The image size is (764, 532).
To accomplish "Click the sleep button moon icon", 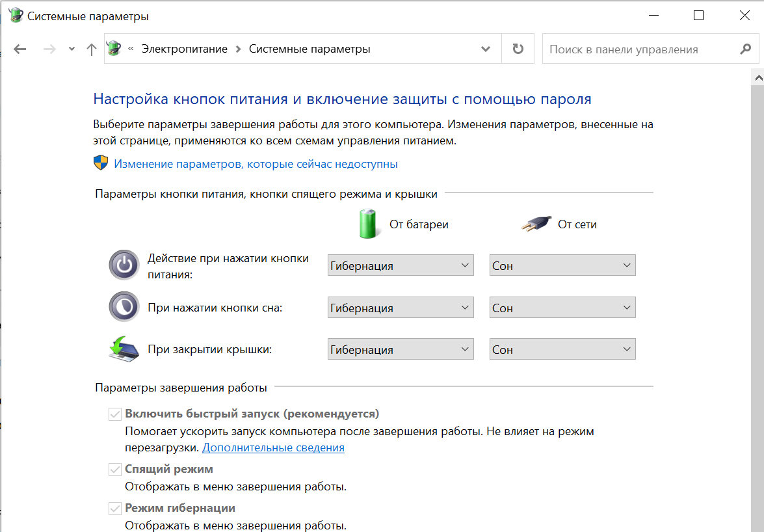I will click(124, 307).
